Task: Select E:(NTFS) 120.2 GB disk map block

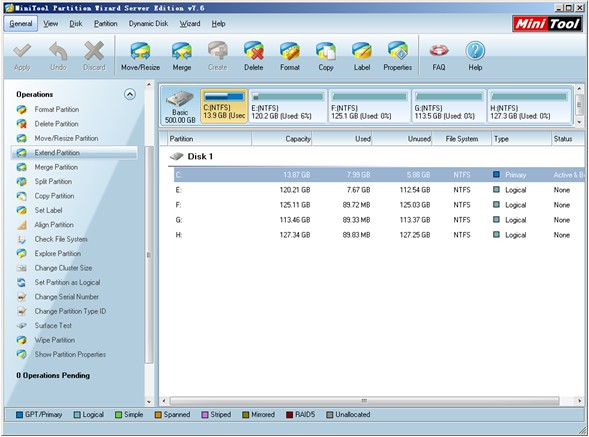Action: pos(288,106)
